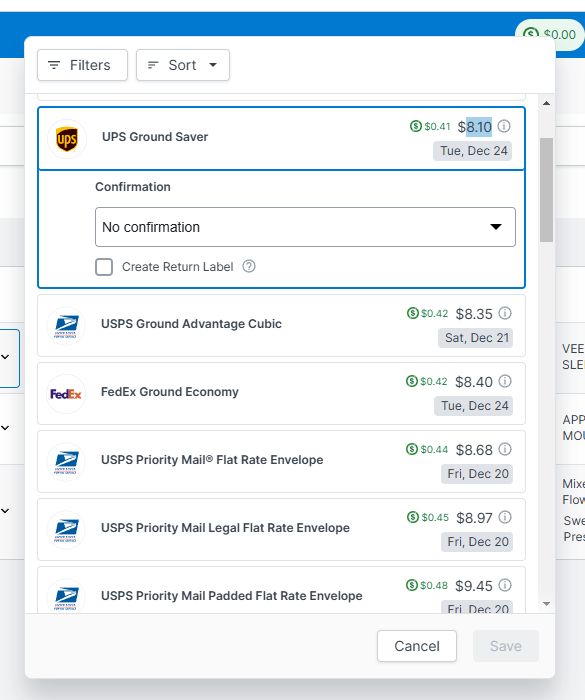The image size is (585, 700).
Task: Show info for the $8.10 rate
Action: tap(504, 126)
